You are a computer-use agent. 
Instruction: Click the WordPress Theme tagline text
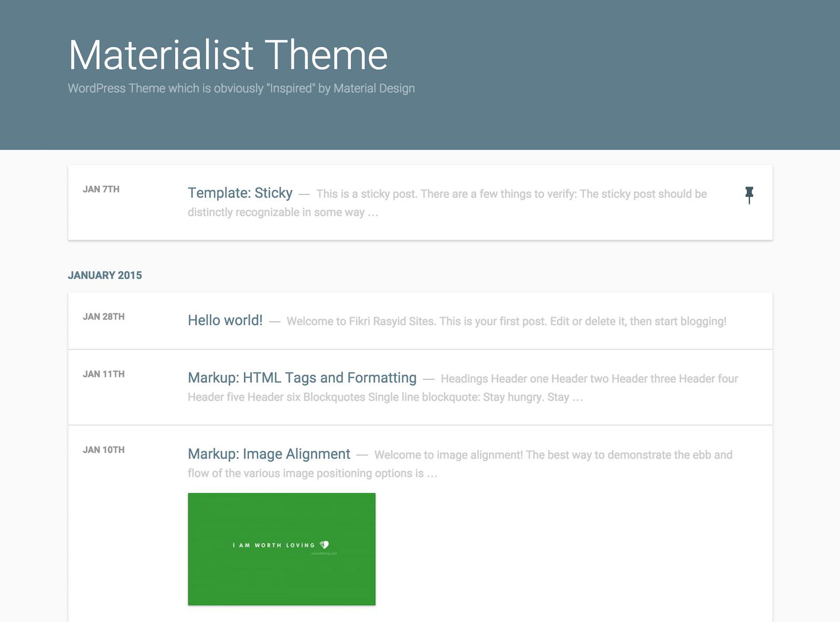[241, 88]
